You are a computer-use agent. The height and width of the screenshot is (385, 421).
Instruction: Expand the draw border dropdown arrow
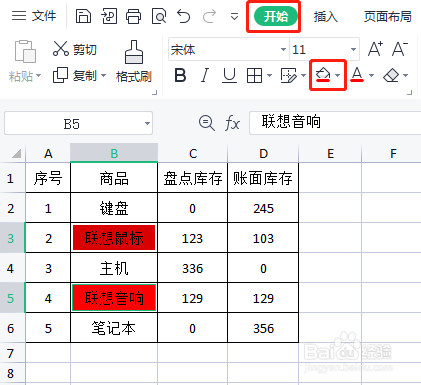point(303,76)
